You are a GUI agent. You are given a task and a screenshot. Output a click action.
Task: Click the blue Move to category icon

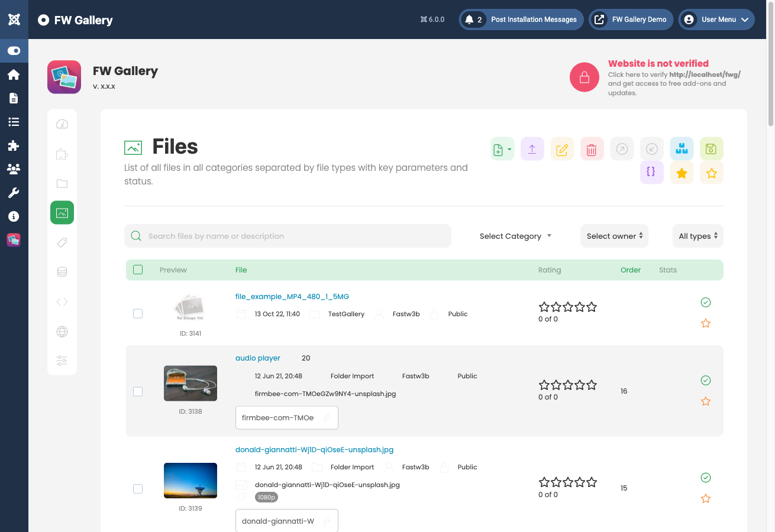pos(682,148)
